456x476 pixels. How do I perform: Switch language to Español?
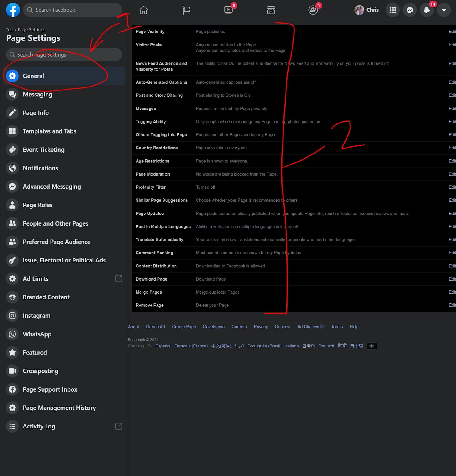[163, 346]
